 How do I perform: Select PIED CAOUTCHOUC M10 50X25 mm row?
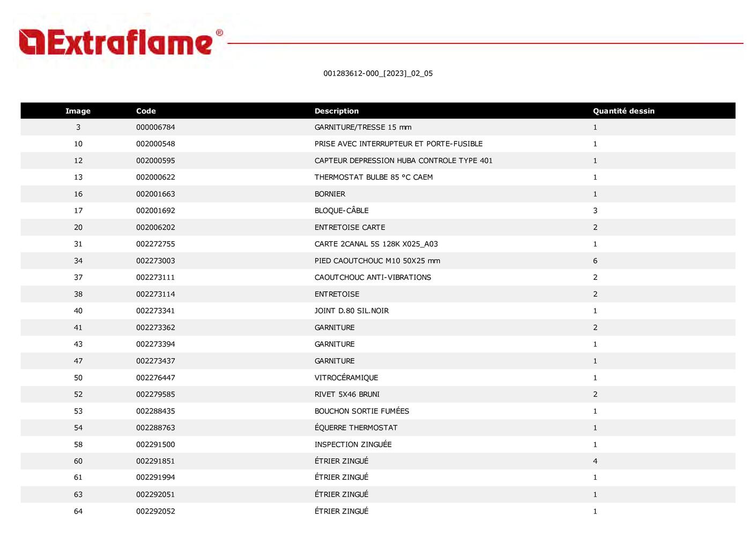coord(377,261)
